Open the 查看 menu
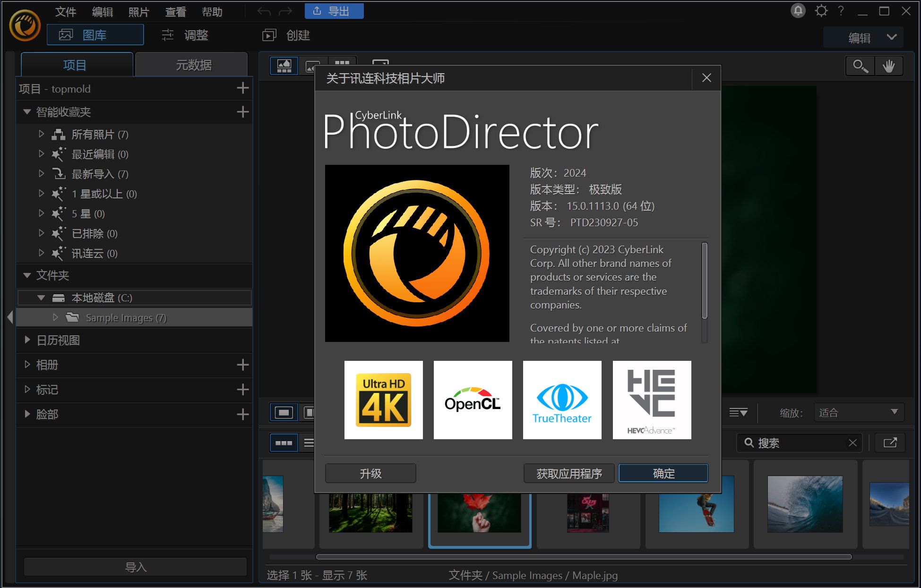Screen dimensions: 921x588 tap(175, 12)
